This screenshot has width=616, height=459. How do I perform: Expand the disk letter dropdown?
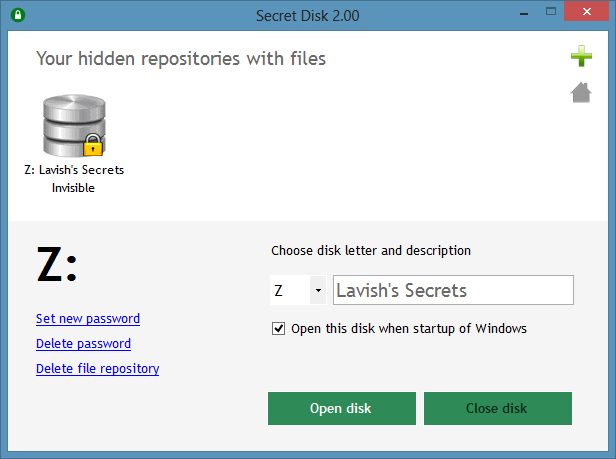click(318, 291)
